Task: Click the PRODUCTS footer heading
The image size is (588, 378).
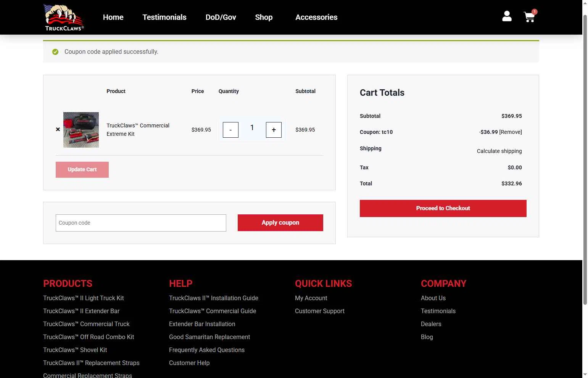Action: point(68,284)
